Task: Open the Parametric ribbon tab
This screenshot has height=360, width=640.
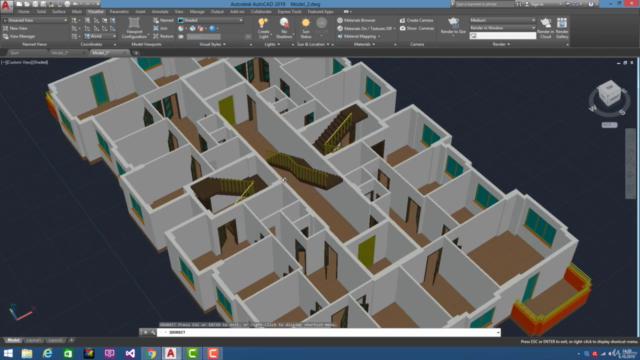Action: coord(119,12)
